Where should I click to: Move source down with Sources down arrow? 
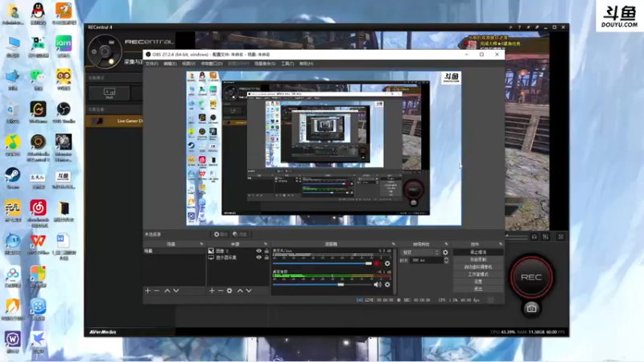click(x=249, y=290)
